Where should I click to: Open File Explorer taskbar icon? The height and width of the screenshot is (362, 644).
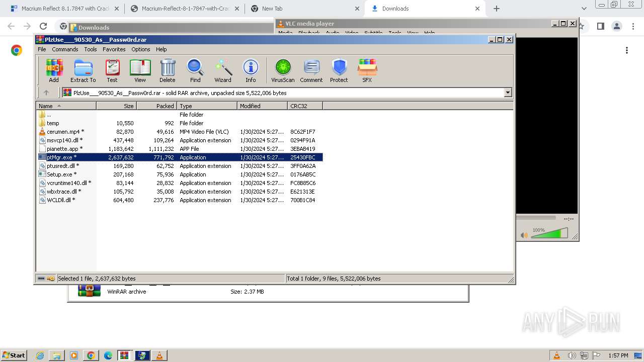coord(57,355)
